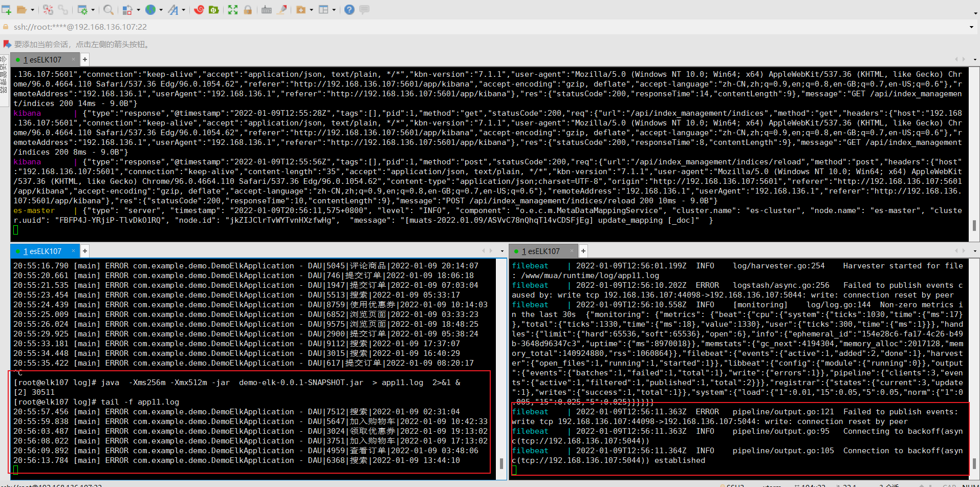Click the log line 'DAU|6368|搜索'

(x=236, y=460)
